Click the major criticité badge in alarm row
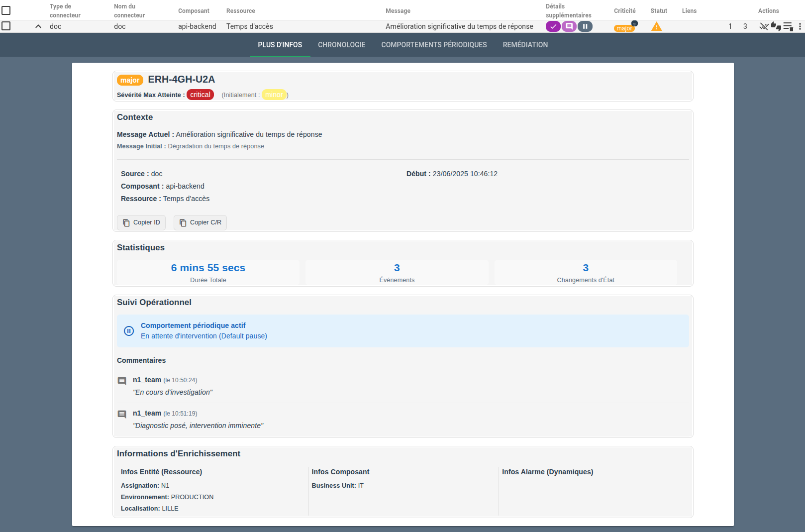Screen dimensions: 805x532 point(624,28)
